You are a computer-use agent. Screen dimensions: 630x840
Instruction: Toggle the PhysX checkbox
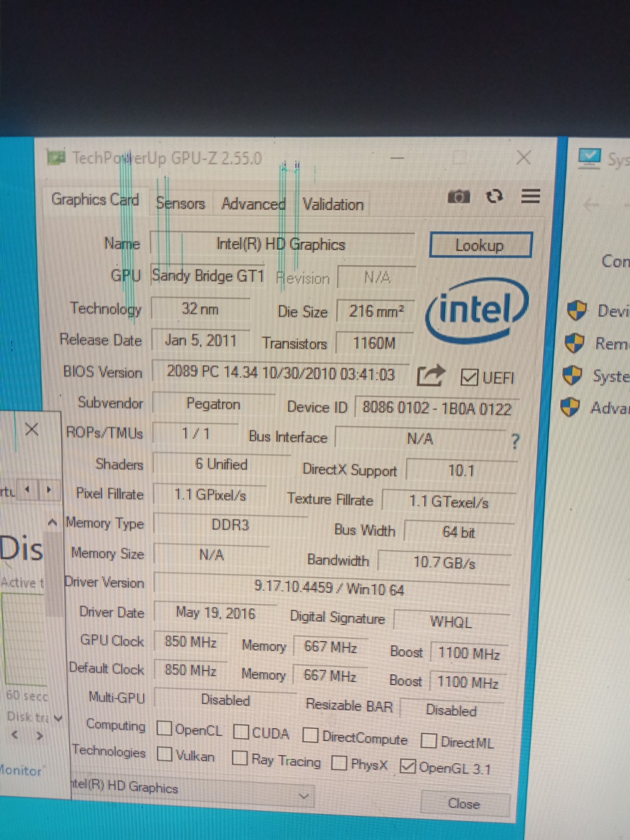[x=339, y=763]
